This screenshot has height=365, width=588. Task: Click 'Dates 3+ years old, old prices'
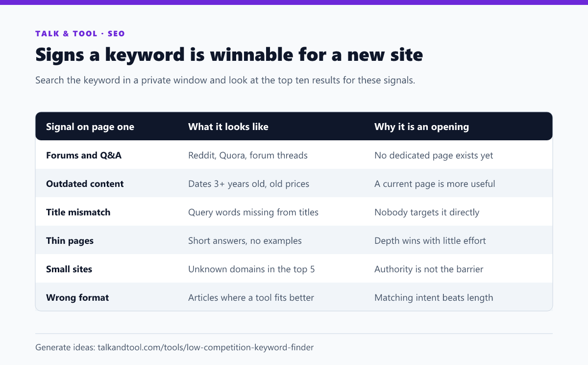(249, 183)
